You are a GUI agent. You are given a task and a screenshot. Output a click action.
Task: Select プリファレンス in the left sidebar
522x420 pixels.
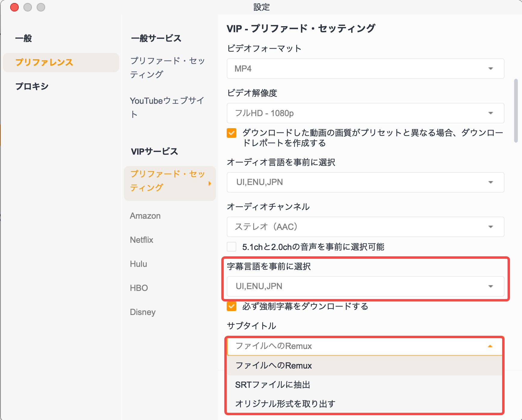pyautogui.click(x=61, y=62)
